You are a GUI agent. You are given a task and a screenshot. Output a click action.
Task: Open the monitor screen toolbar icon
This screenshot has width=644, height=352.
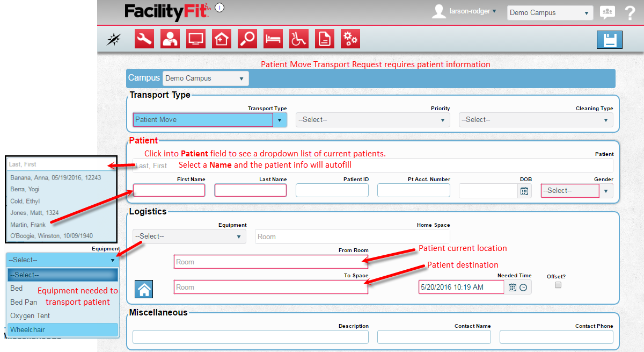click(x=195, y=39)
